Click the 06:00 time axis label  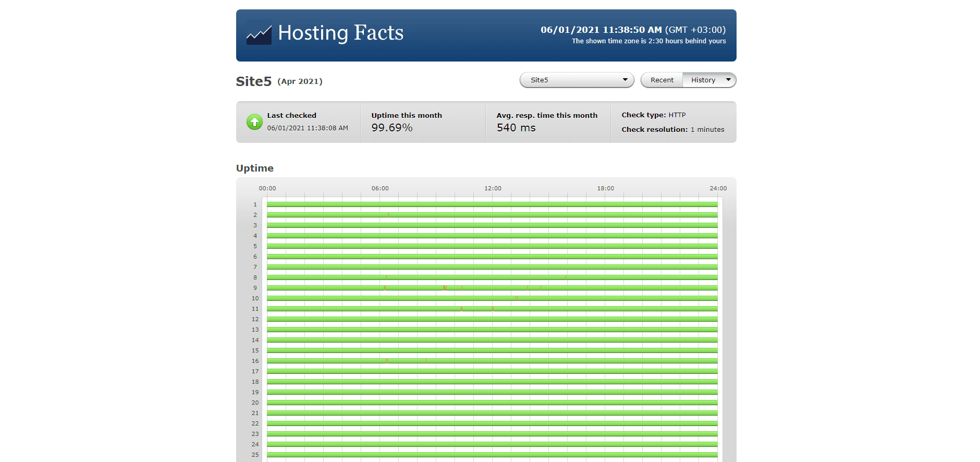(380, 188)
